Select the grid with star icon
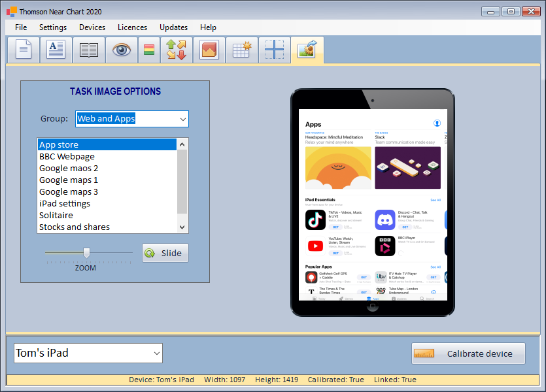Viewport: 546px width, 392px height. (x=242, y=50)
